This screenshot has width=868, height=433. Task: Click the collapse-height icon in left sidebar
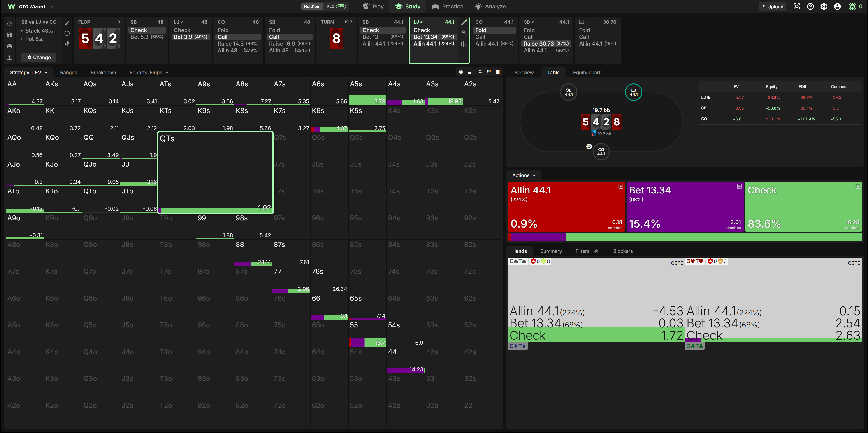[x=9, y=57]
